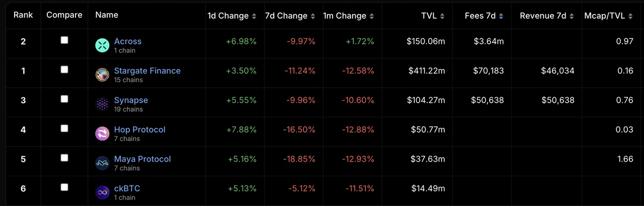Tick the compare checkbox for Hop Protocol

coord(64,128)
